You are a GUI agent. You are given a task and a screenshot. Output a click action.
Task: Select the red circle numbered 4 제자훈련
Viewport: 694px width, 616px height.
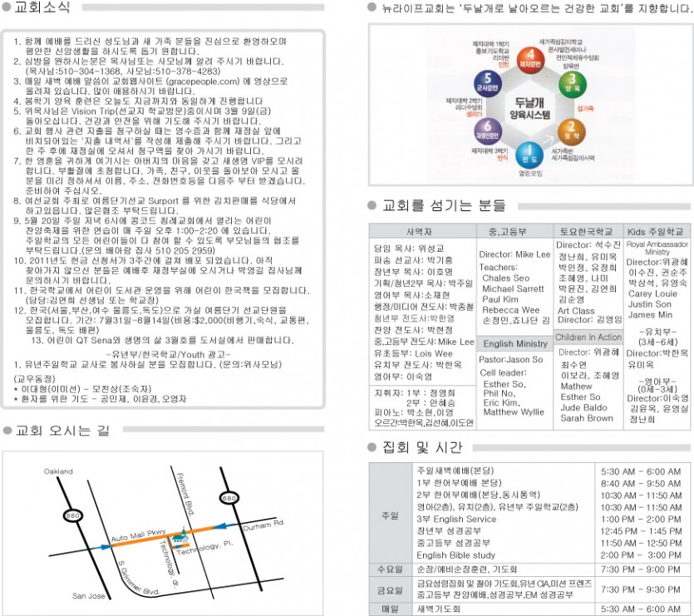[530, 60]
